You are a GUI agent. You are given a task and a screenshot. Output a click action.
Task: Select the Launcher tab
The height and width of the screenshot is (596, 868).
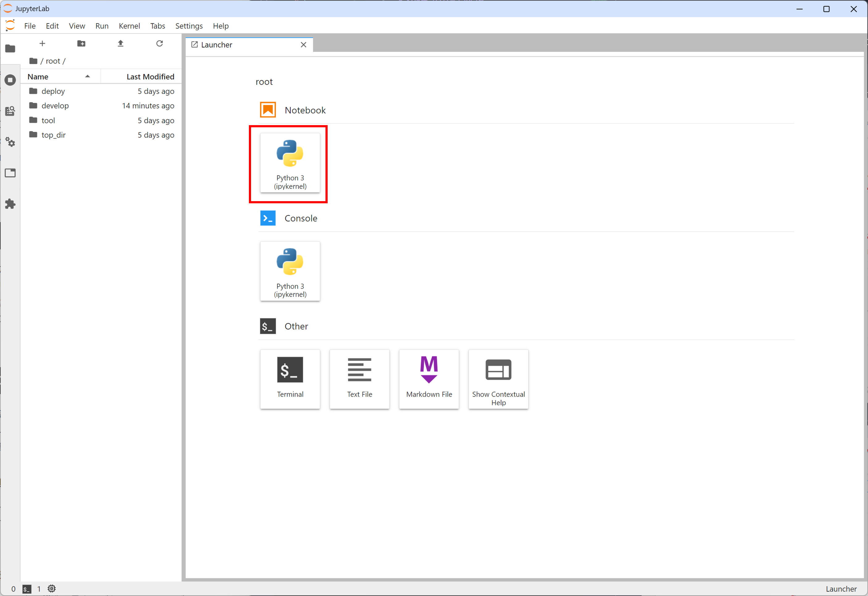pos(217,44)
